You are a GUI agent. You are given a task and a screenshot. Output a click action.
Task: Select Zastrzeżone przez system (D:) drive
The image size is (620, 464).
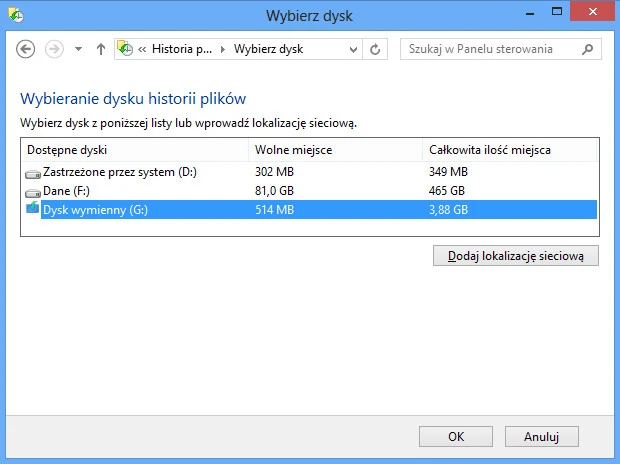tap(120, 172)
